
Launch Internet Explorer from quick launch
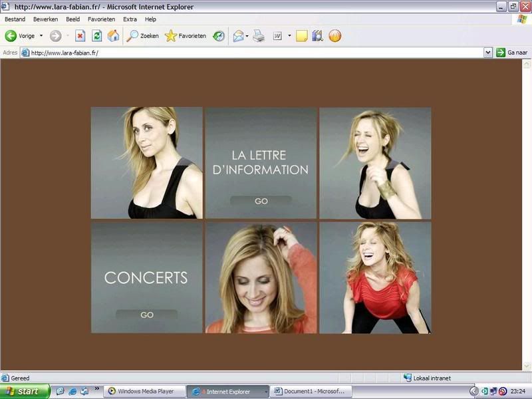tap(72, 391)
